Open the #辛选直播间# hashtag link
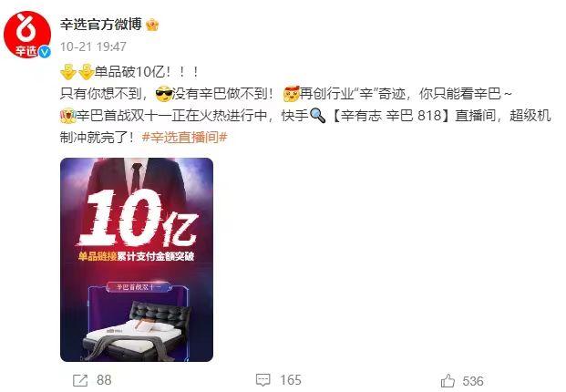566x392 pixels. click(x=184, y=137)
